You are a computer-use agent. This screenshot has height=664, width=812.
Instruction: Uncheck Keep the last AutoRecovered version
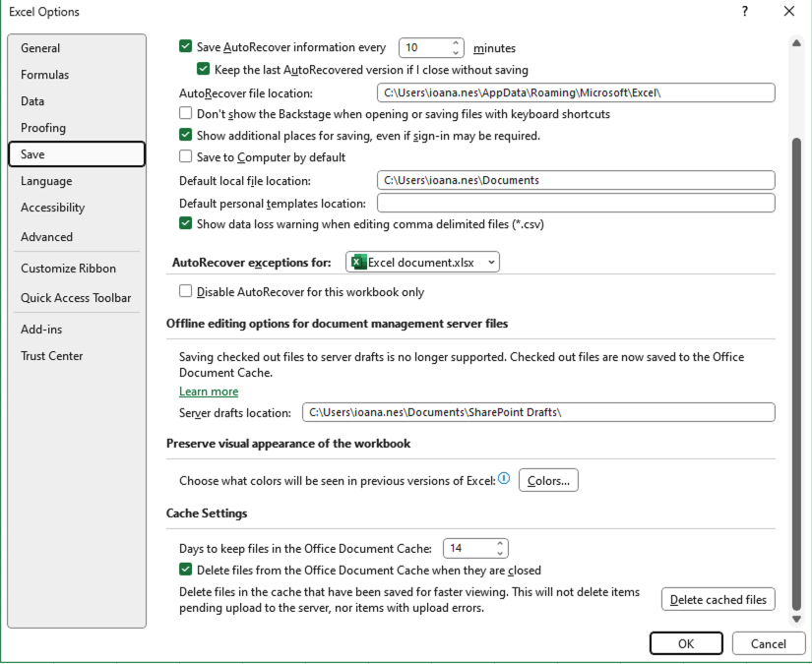coord(203,69)
